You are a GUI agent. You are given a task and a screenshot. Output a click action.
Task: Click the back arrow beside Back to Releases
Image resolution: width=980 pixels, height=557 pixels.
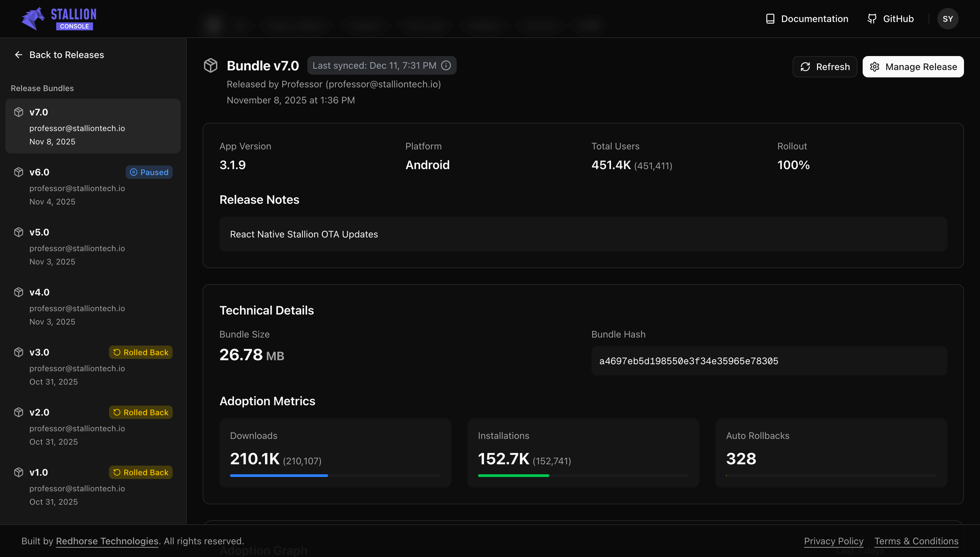[18, 55]
